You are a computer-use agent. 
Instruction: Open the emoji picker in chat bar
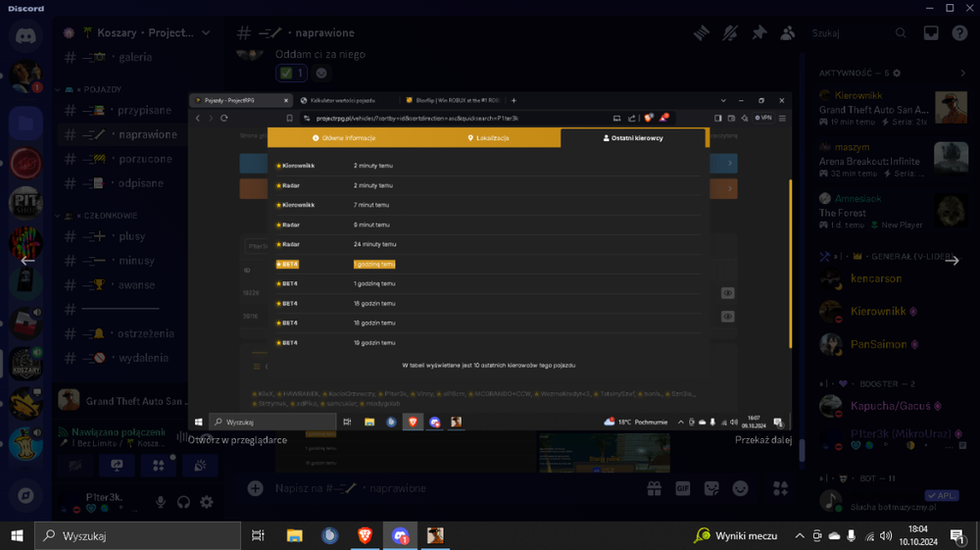[740, 488]
